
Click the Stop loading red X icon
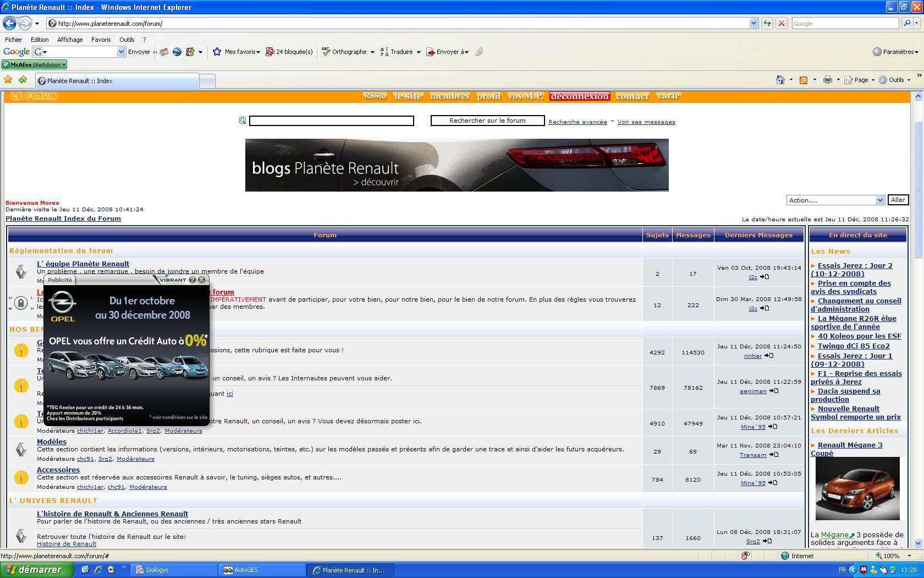(781, 23)
